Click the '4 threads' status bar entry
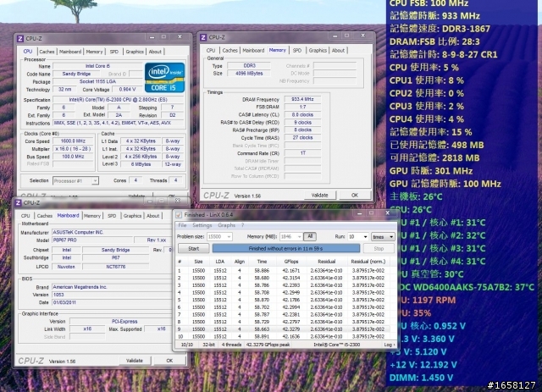The image size is (542, 392). (x=231, y=345)
